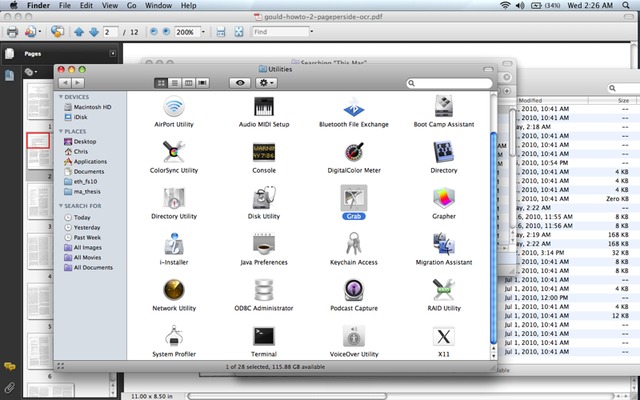This screenshot has height=400, width=640.
Task: Click the Wi-Fi status menu icon
Action: [x=505, y=5]
